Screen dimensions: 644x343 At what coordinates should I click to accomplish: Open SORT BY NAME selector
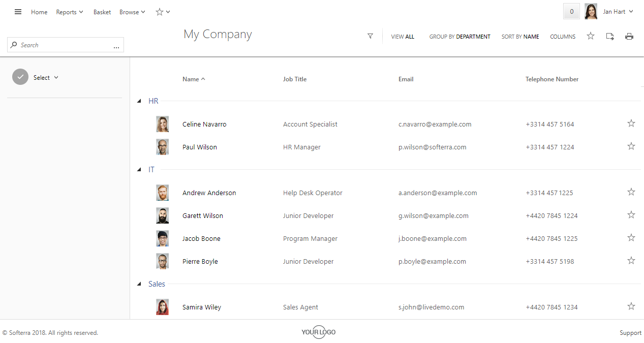pyautogui.click(x=520, y=37)
